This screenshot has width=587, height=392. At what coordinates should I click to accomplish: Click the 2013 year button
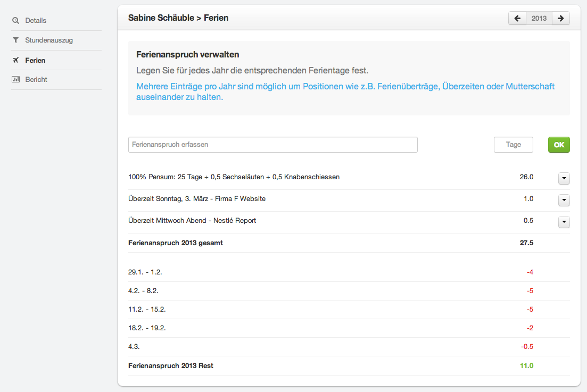[x=539, y=18]
